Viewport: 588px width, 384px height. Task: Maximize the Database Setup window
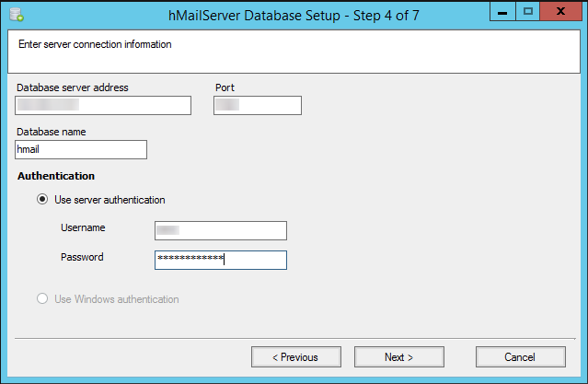pos(527,12)
